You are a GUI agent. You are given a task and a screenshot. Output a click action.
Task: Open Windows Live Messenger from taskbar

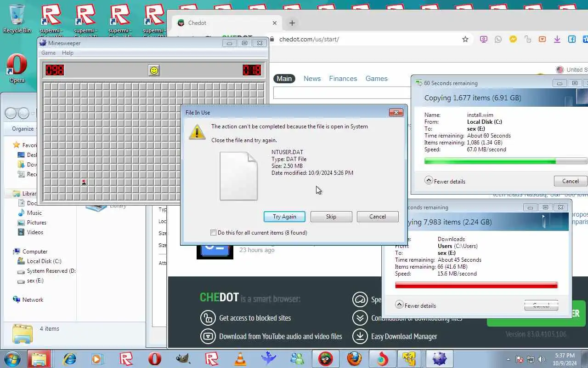(297, 359)
